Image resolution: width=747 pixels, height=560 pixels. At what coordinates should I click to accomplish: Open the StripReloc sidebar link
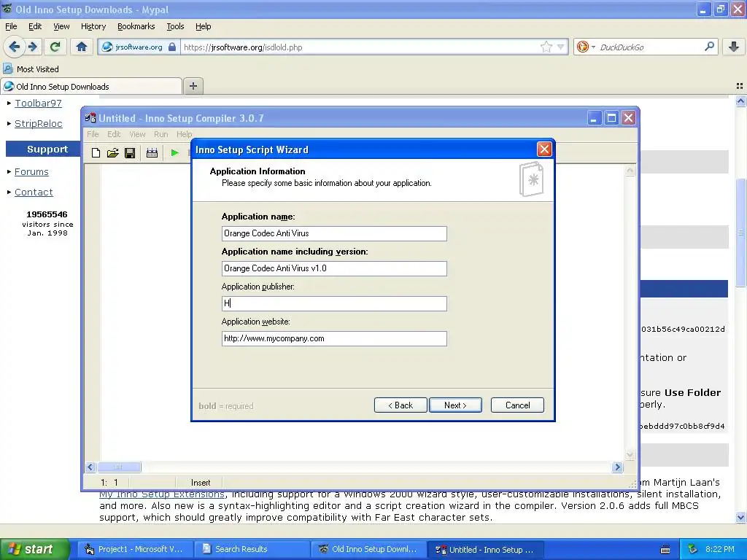click(38, 123)
